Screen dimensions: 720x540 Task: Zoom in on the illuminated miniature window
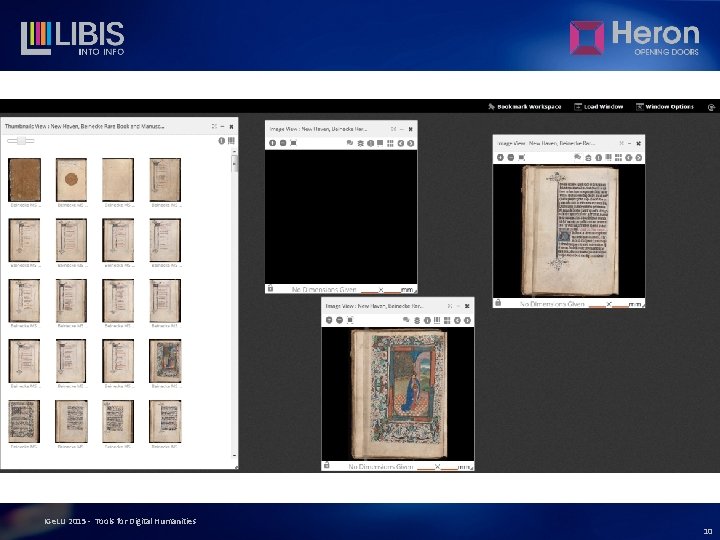point(329,320)
